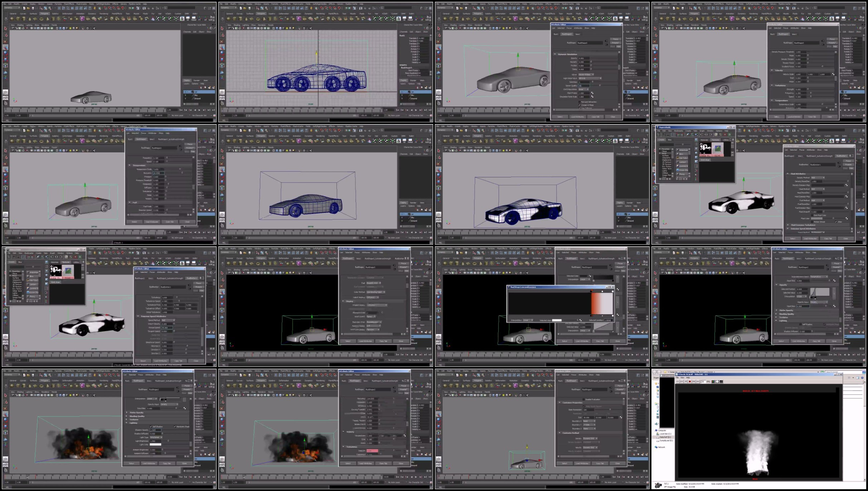868x491 pixels.
Task: Click the alpha channel display icon in FCheck
Action: (x=717, y=382)
